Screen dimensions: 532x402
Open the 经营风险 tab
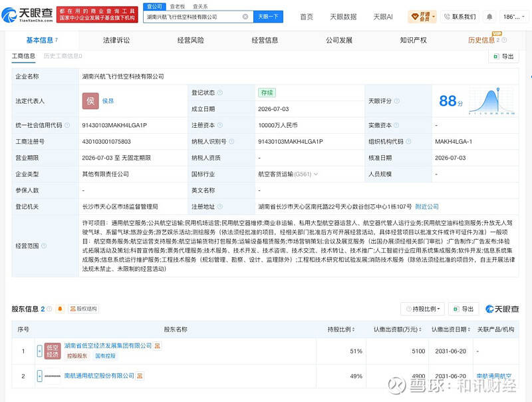pyautogui.click(x=191, y=40)
